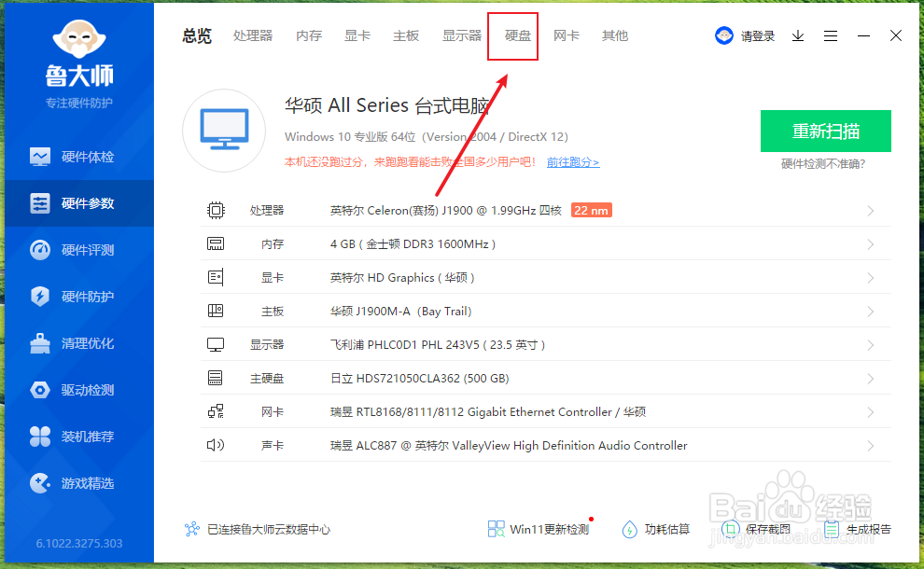This screenshot has width=924, height=569.
Task: Follow the 前往跑分> link
Action: (573, 162)
